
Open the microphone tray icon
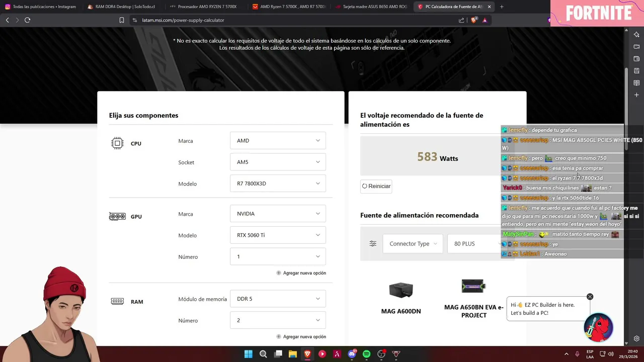(x=577, y=354)
